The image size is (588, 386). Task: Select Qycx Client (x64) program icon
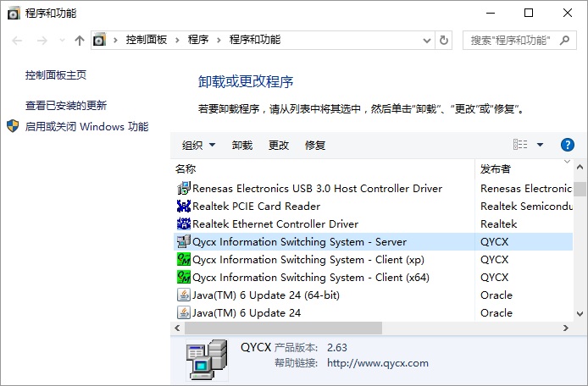[x=183, y=277]
